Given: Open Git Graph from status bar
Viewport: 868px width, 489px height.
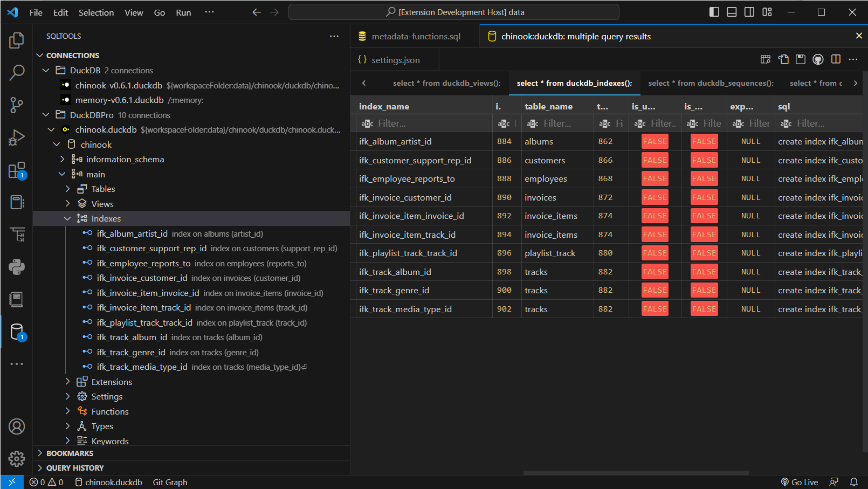Looking at the screenshot, I should pyautogui.click(x=170, y=482).
